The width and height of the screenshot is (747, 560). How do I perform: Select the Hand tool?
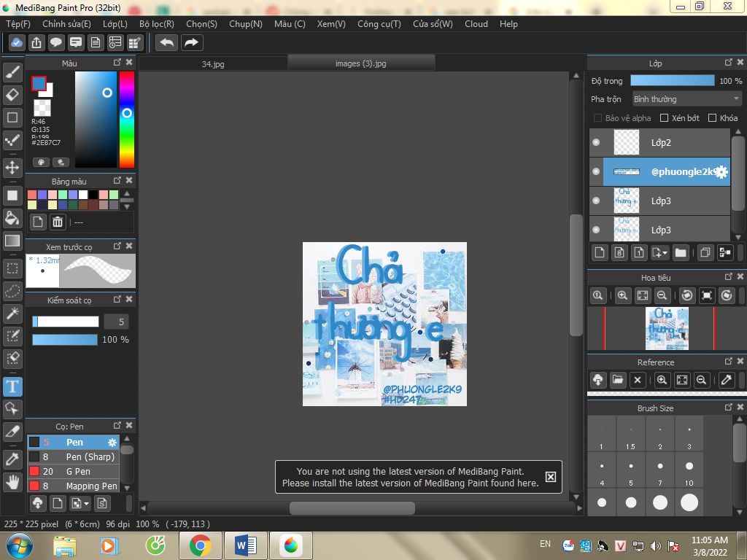click(12, 483)
